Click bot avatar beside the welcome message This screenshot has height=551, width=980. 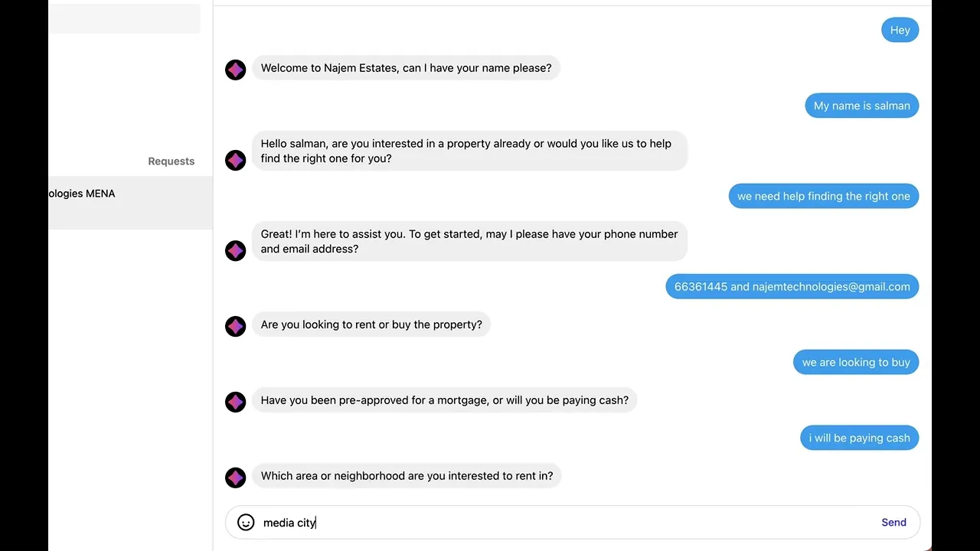(236, 70)
